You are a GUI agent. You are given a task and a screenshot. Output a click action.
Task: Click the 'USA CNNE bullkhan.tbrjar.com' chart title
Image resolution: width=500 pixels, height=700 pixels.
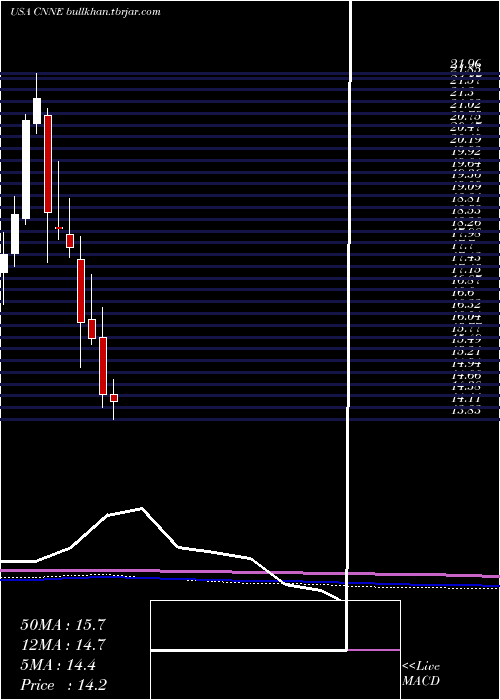pos(85,12)
